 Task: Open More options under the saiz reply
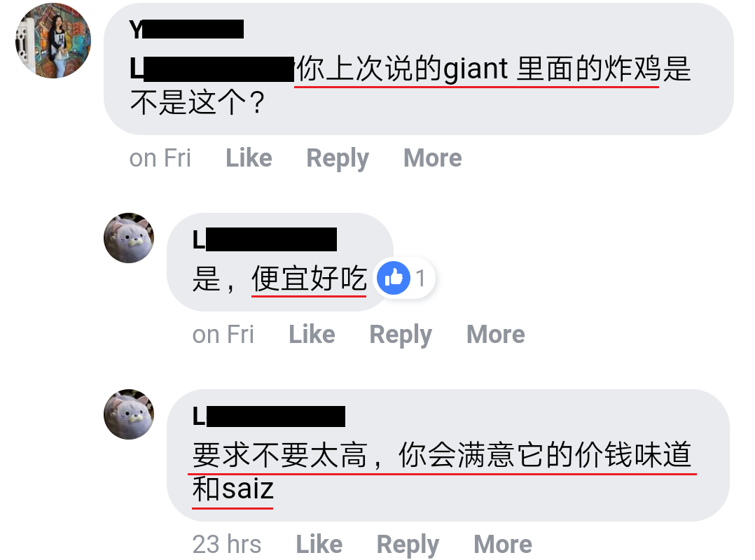pyautogui.click(x=503, y=544)
